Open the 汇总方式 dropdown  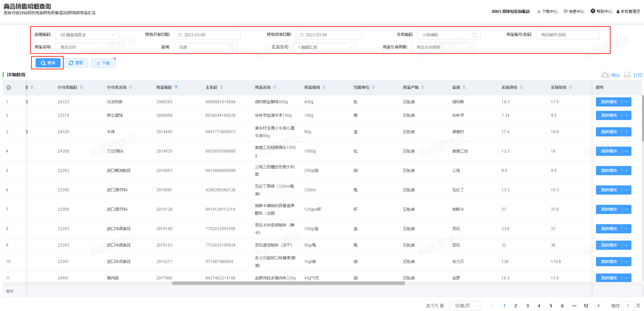pos(324,47)
